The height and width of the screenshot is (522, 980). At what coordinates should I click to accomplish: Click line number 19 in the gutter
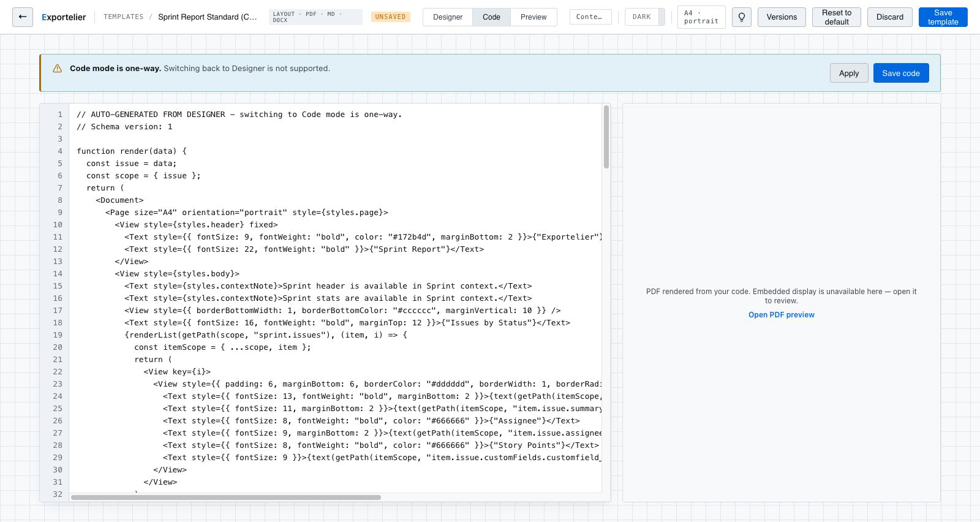(58, 335)
